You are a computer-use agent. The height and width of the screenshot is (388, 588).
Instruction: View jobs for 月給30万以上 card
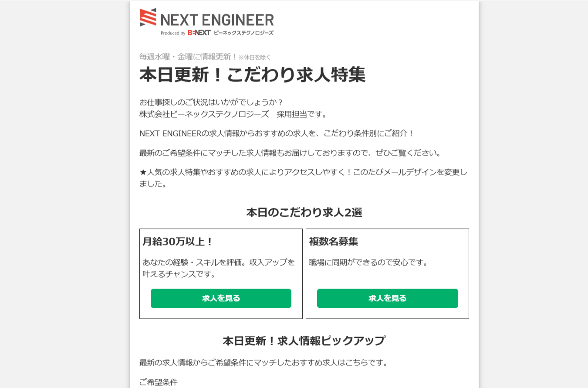click(x=221, y=298)
